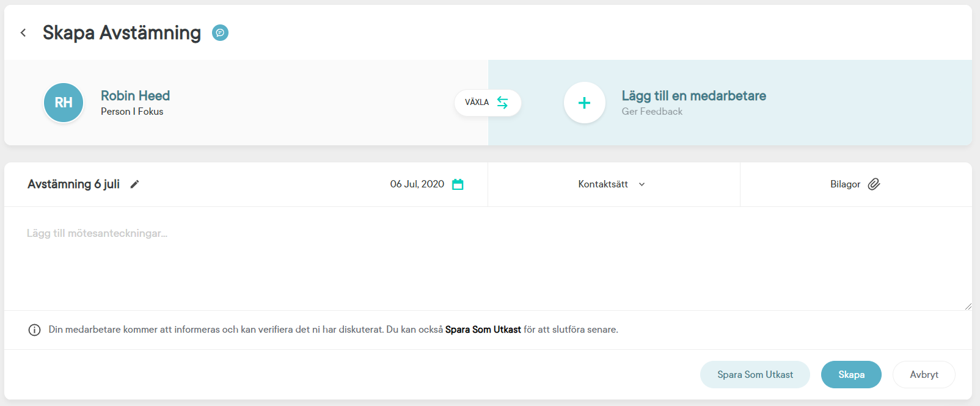Go back using the left chevron arrow
The height and width of the screenshot is (406, 980).
coord(23,33)
